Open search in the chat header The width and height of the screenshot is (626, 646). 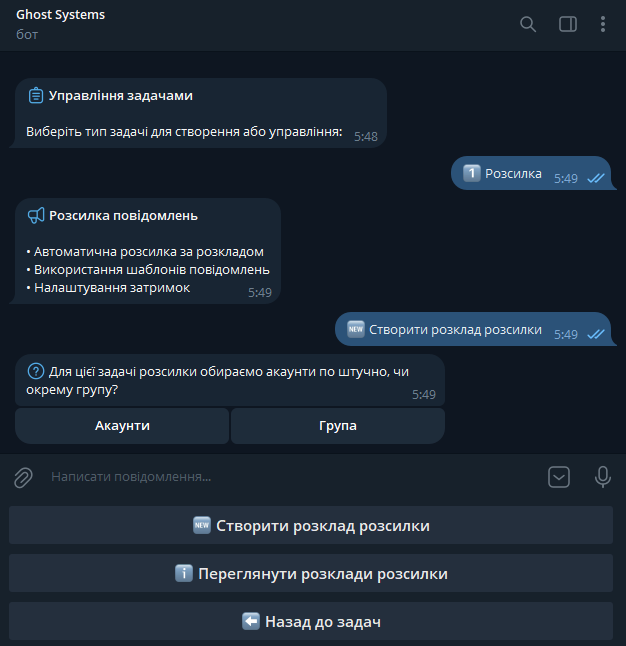(x=528, y=24)
